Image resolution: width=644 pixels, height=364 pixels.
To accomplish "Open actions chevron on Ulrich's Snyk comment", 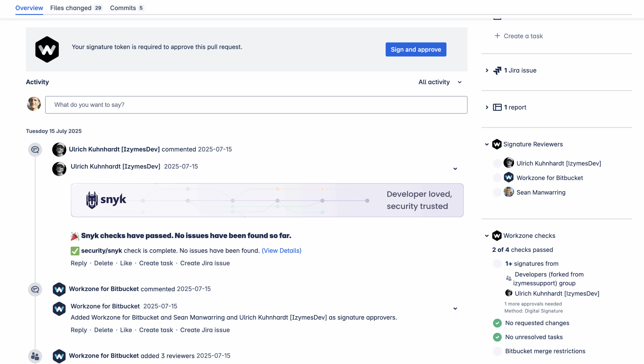I will pos(455,169).
